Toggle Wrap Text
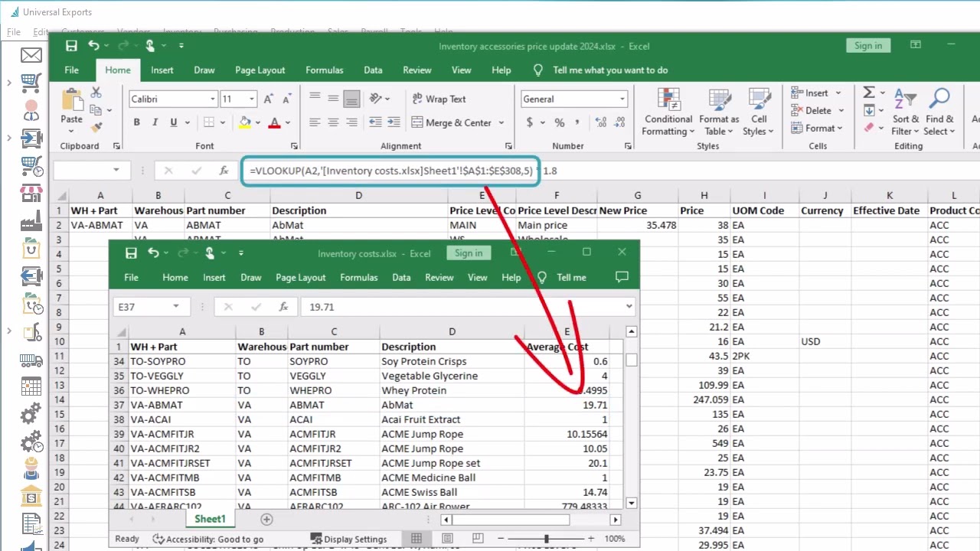Screen dimensions: 980x551 coord(439,99)
